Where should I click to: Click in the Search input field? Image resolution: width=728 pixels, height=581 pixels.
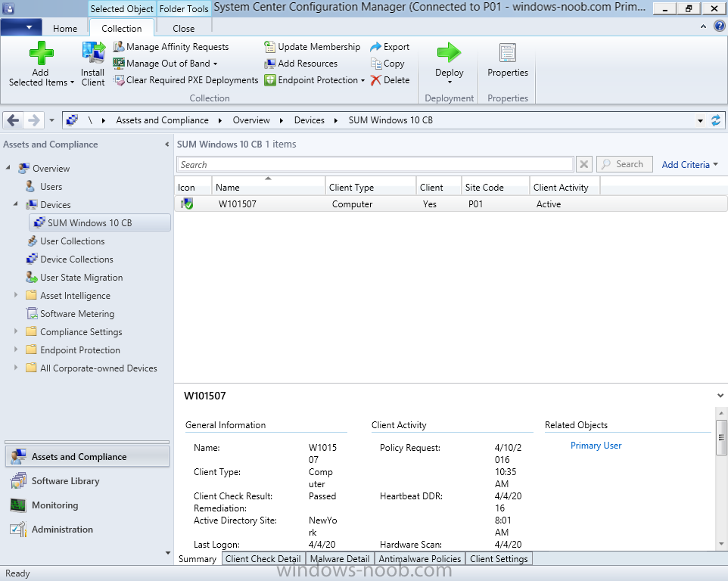(375, 164)
